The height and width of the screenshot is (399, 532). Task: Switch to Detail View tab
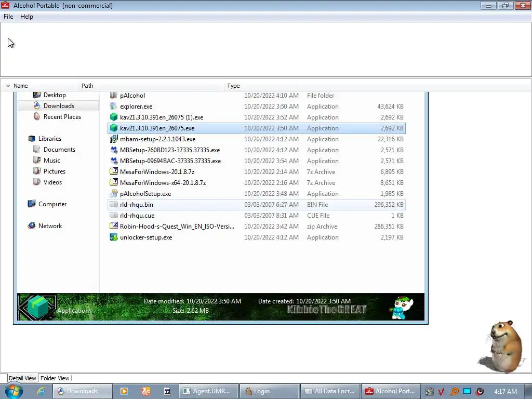22,378
